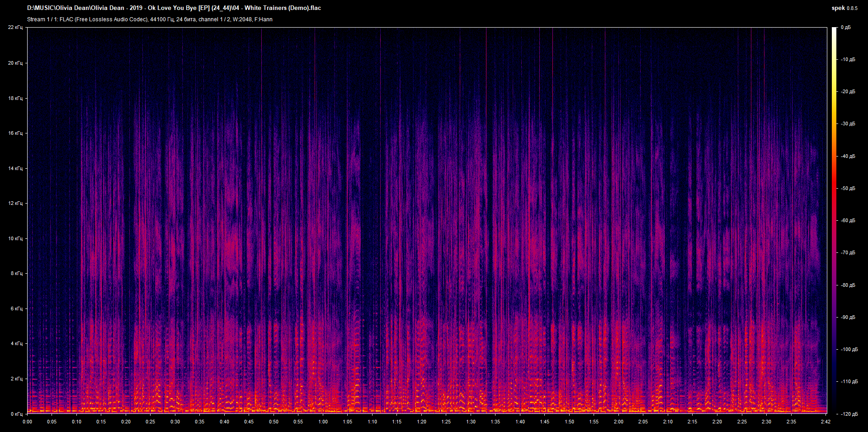This screenshot has height=432, width=868.
Task: Click the -10 дБ level scale label
Action: tap(848, 60)
